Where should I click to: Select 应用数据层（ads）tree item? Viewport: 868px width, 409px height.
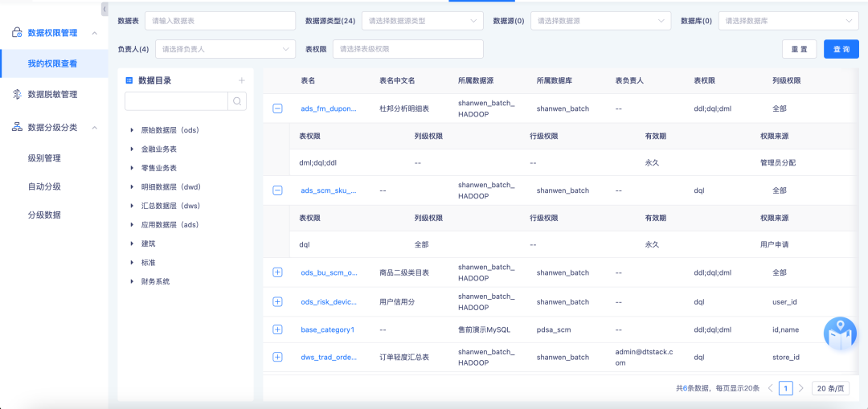pyautogui.click(x=170, y=225)
